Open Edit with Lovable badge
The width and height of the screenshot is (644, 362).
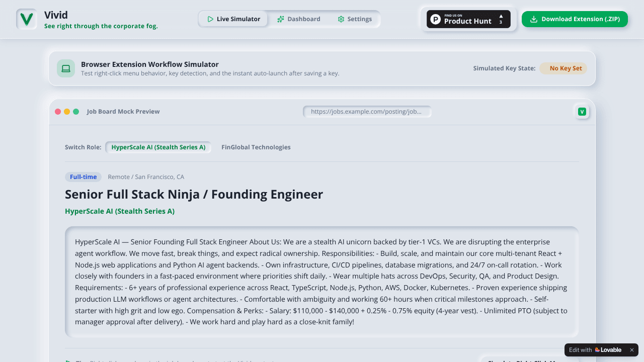595,350
